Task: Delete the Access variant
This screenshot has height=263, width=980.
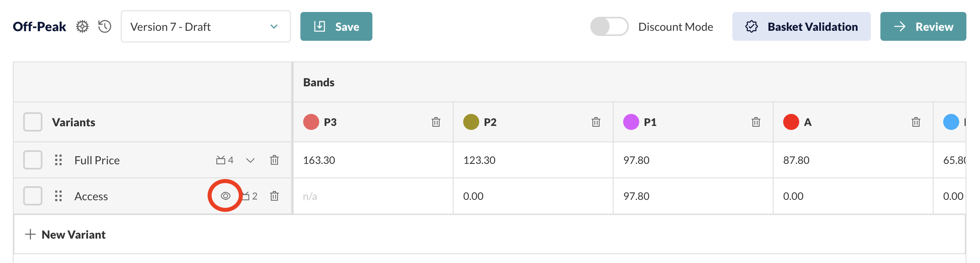Action: coord(274,196)
